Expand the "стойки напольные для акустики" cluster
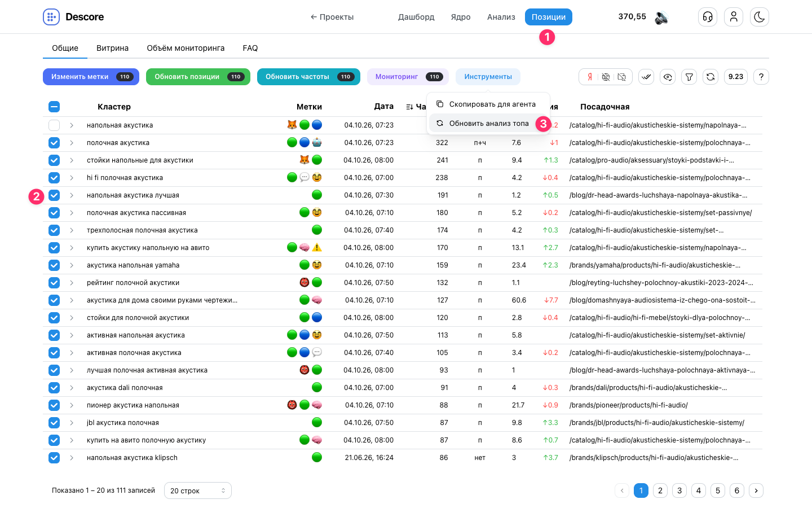Viewport: 812px width, 508px height. [72, 160]
